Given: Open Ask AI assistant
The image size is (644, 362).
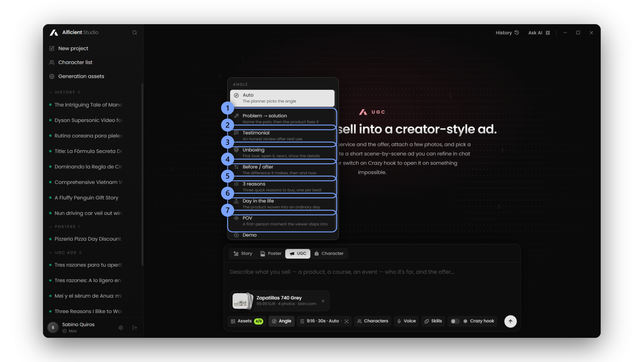Looking at the screenshot, I should [x=539, y=33].
